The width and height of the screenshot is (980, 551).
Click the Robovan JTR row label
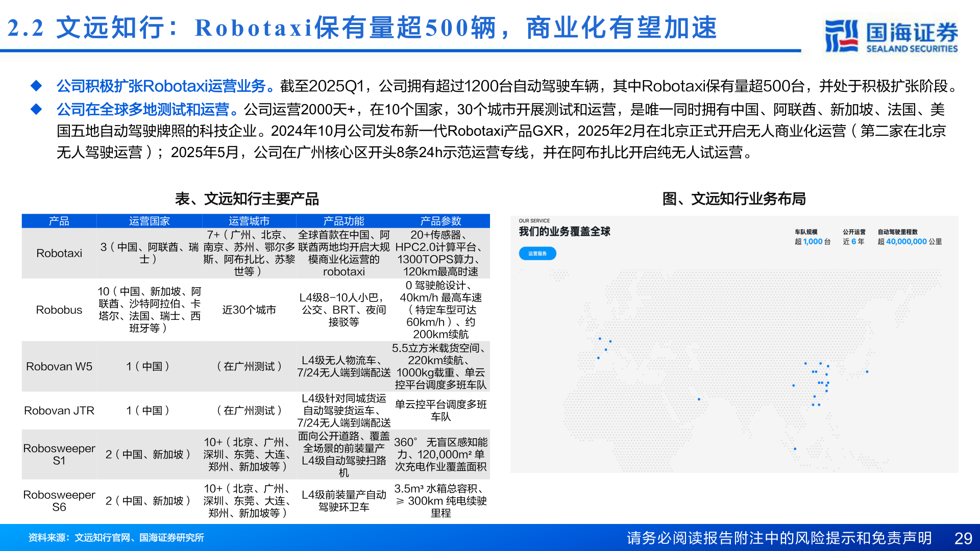[59, 411]
